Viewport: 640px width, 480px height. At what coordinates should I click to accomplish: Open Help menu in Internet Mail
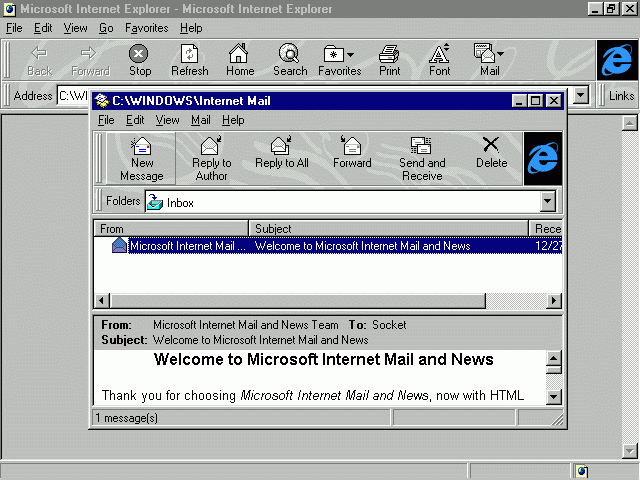click(233, 120)
